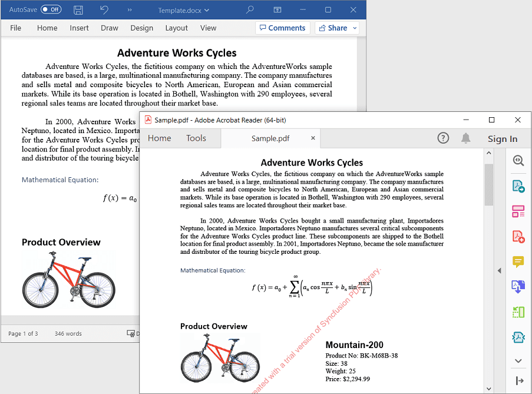Switch to the Insert tab in Word
Image resolution: width=532 pixels, height=394 pixels.
[x=79, y=28]
